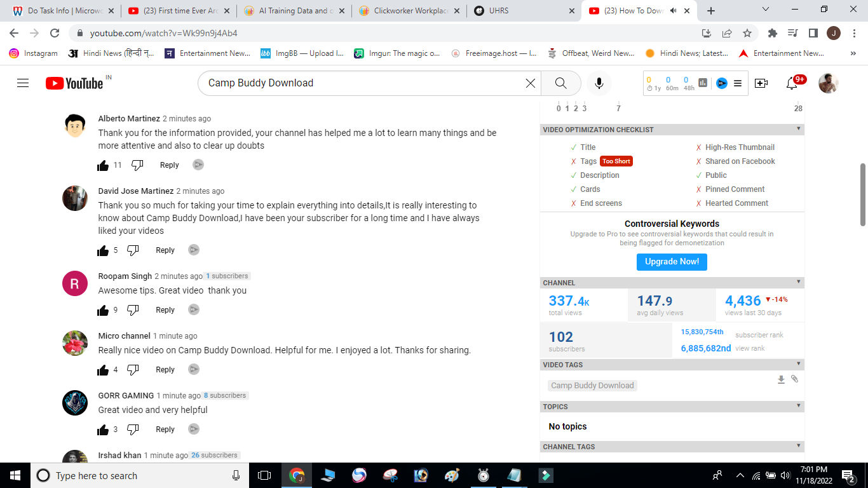Copy video tags with the paperclip icon
The width and height of the screenshot is (868, 488).
(794, 379)
